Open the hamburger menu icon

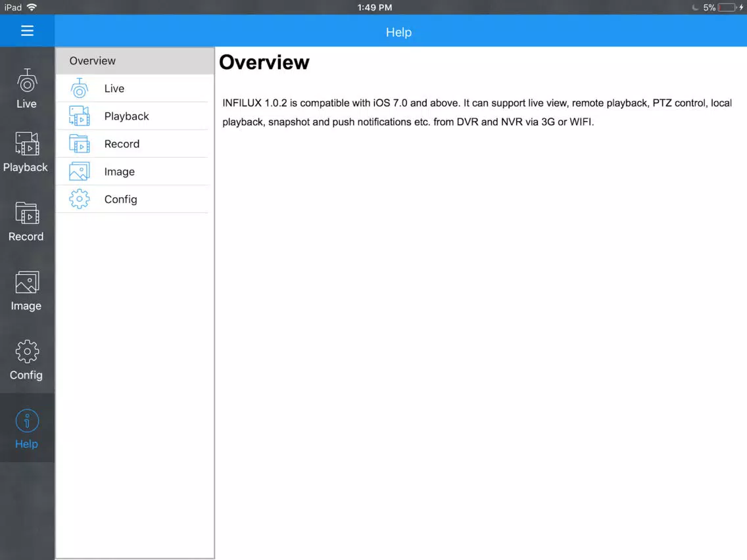27,31
